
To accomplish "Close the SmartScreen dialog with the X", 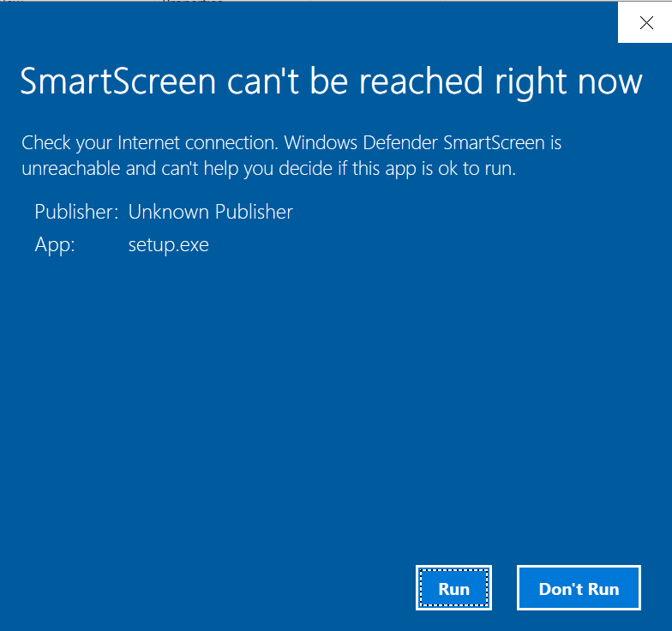I will click(646, 23).
